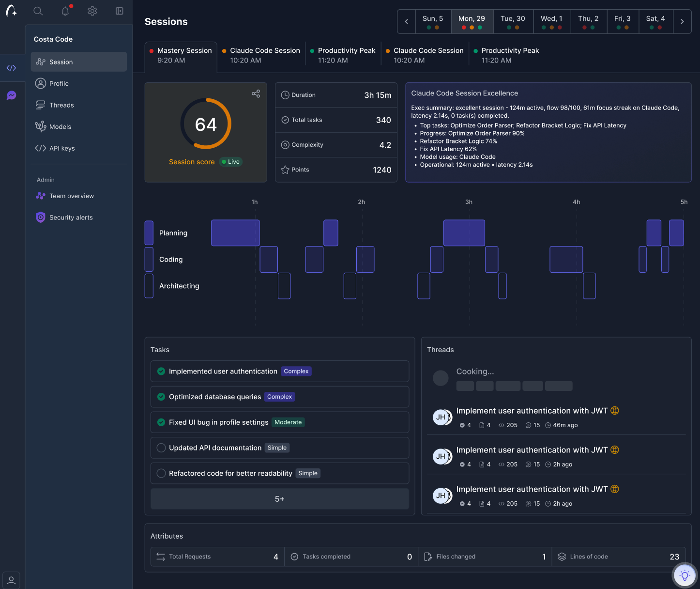Mark Refactored code for better readability complete
Viewport: 700px width, 589px height.
coord(161,473)
